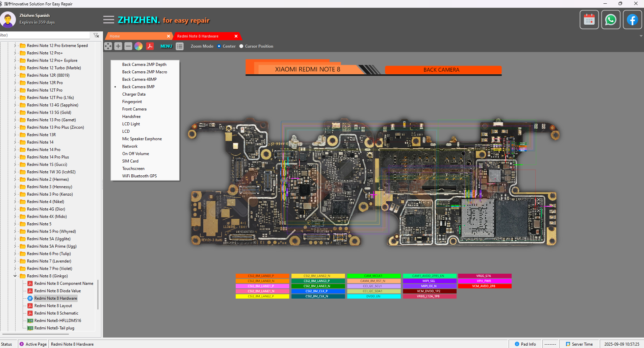644x348 pixels.
Task: Open the color wheel toolbar icon
Action: click(138, 46)
